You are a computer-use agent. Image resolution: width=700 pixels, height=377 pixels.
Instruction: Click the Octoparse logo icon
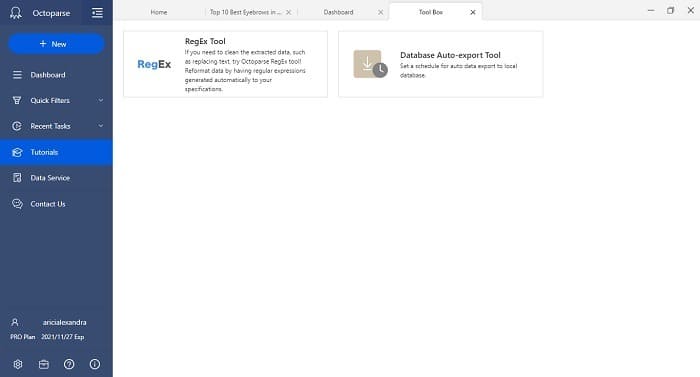click(16, 13)
